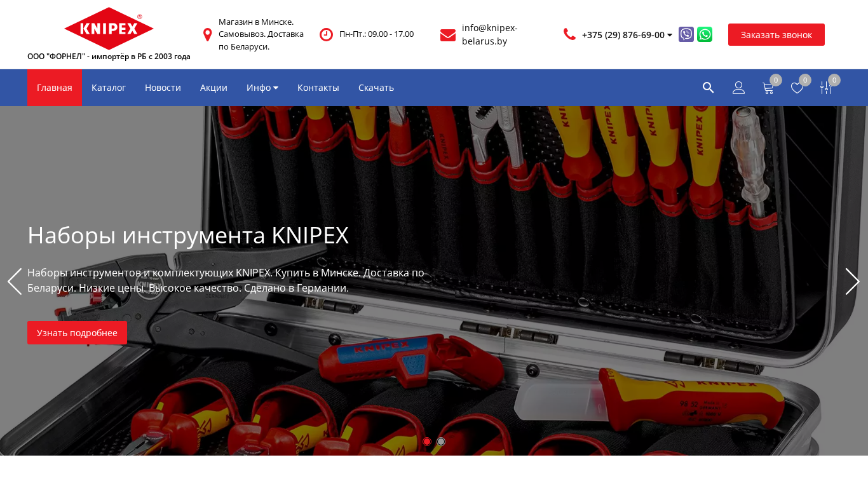The height and width of the screenshot is (488, 868).
Task: Click the Заказать звонок button
Action: pyautogui.click(x=776, y=34)
